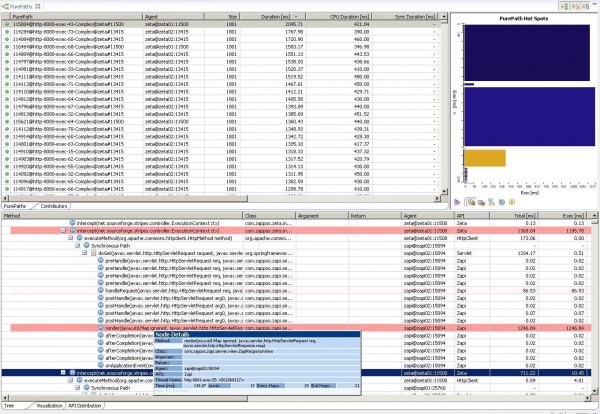Viewport: 600px width, 414px height.
Task: Select the doGet row with total 1334.17
Action: 300,253
